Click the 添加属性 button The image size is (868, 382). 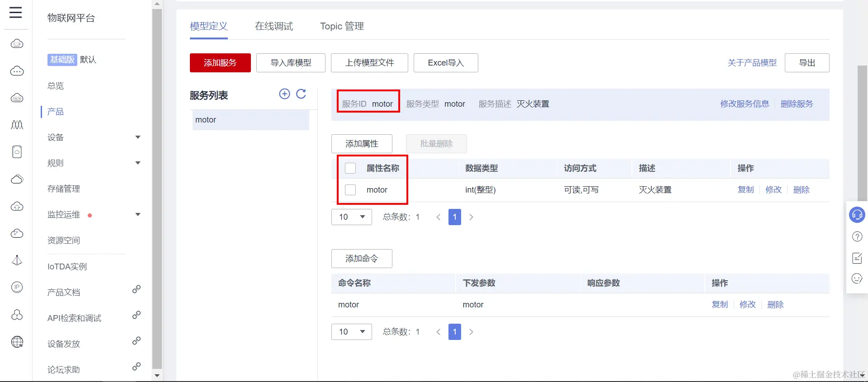[x=362, y=144]
